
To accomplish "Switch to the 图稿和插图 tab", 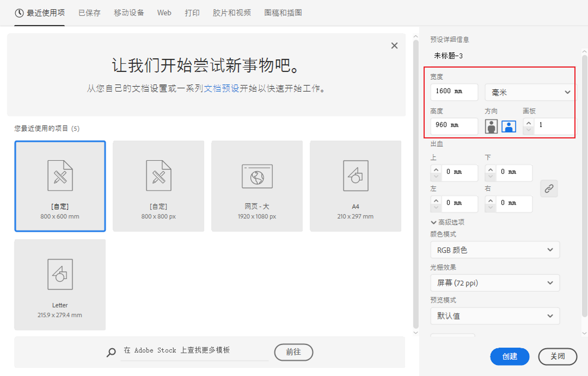I will [283, 13].
